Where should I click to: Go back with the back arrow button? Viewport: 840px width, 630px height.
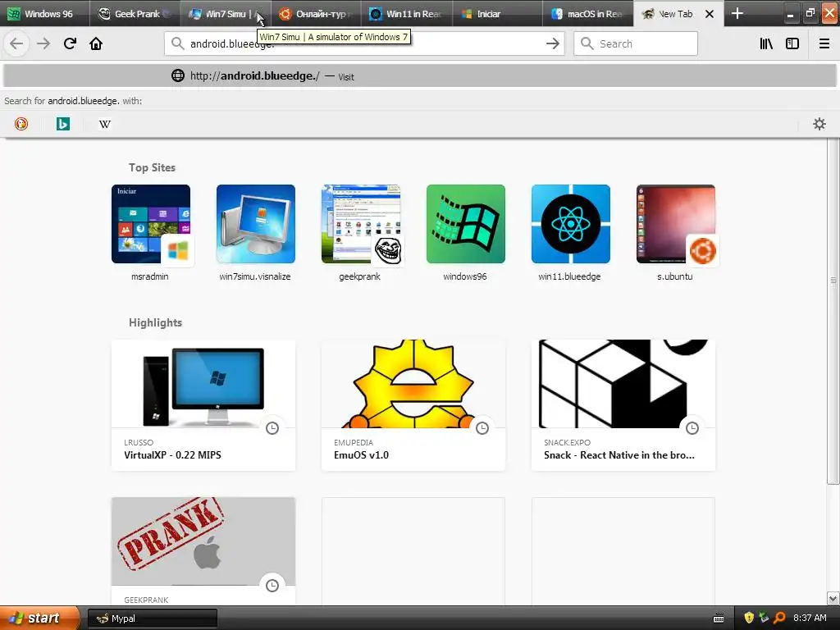(16, 43)
